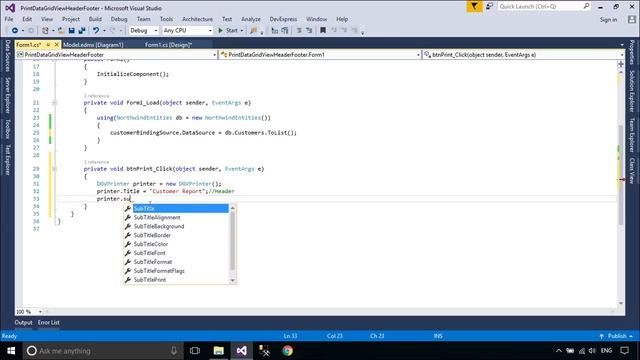Image resolution: width=640 pixels, height=360 pixels.
Task: Click the Publish button in status bar
Action: [x=617, y=336]
